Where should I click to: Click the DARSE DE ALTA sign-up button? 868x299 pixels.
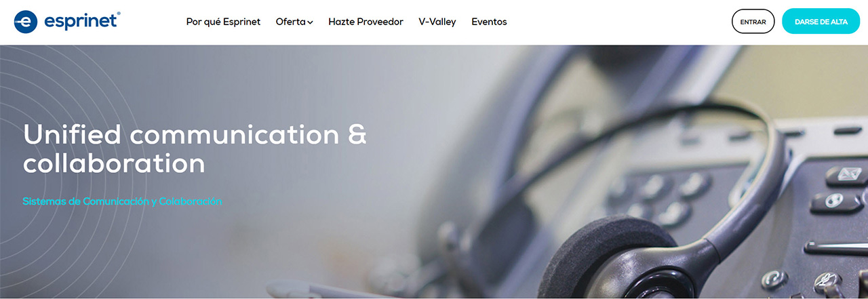click(x=821, y=22)
